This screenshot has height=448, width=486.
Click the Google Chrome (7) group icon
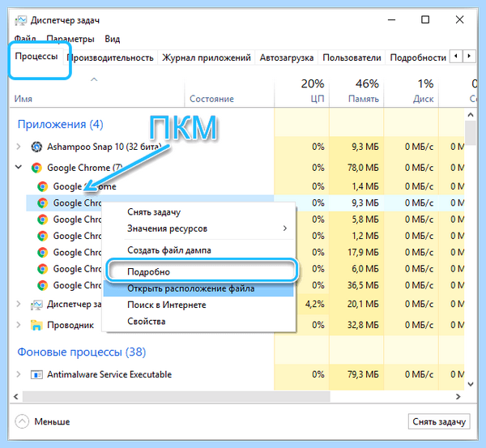click(36, 168)
